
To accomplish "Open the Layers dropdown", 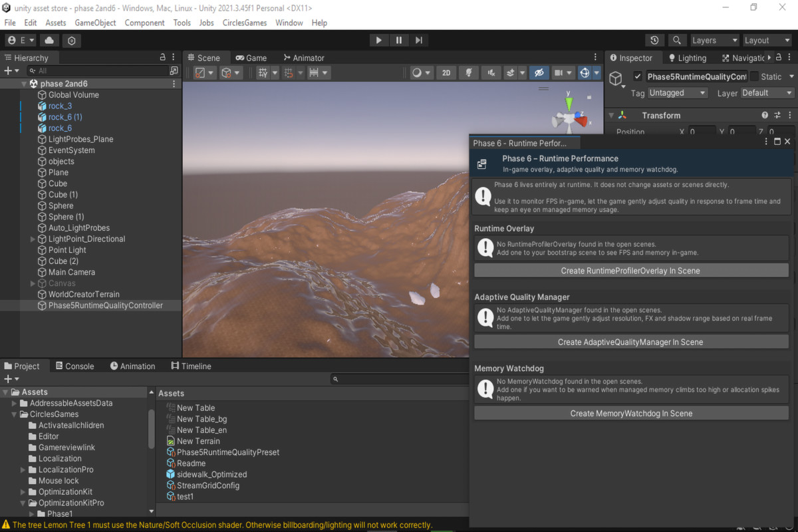I will pos(714,40).
